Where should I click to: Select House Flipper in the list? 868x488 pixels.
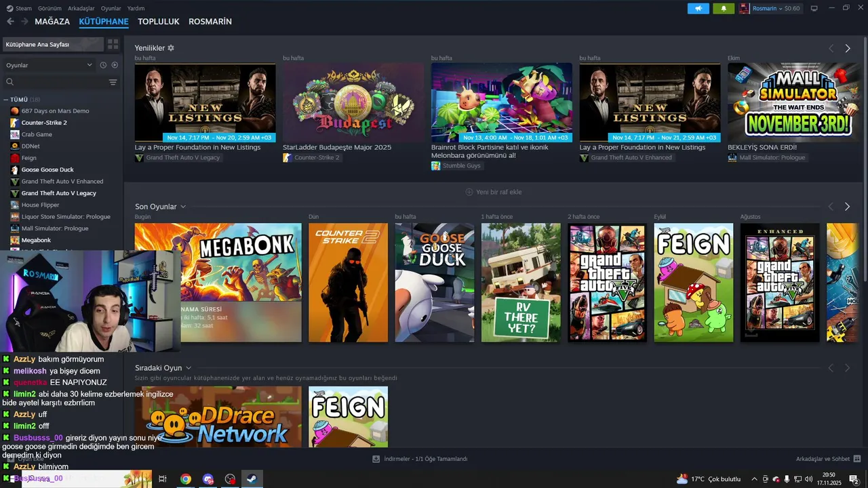click(40, 205)
